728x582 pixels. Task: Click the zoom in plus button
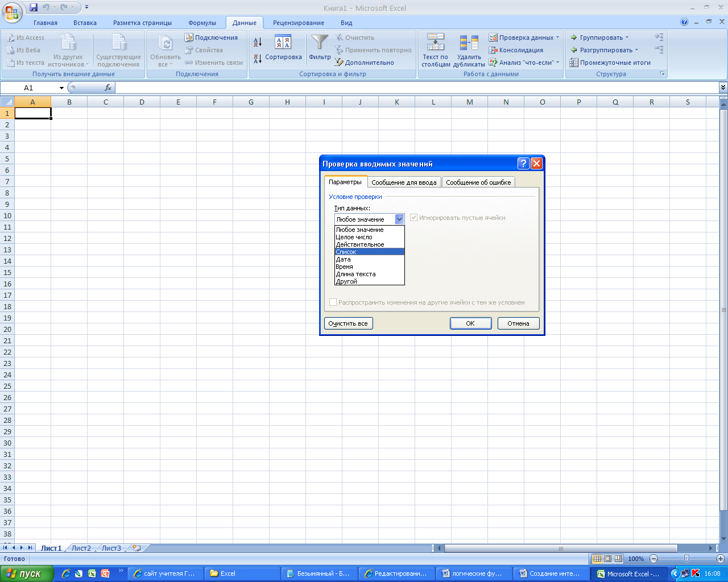point(721,559)
